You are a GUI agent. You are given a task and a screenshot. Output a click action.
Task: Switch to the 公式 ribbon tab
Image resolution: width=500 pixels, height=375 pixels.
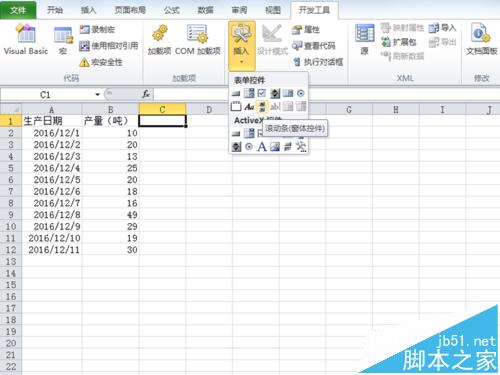click(172, 10)
